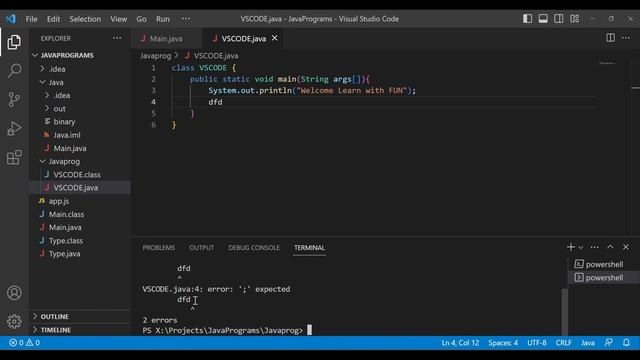This screenshot has height=360, width=640.
Task: Open the Run and Debug view
Action: (x=14, y=128)
